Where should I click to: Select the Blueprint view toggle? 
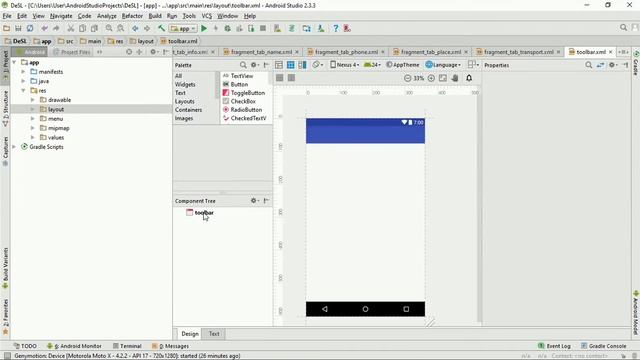(x=291, y=65)
